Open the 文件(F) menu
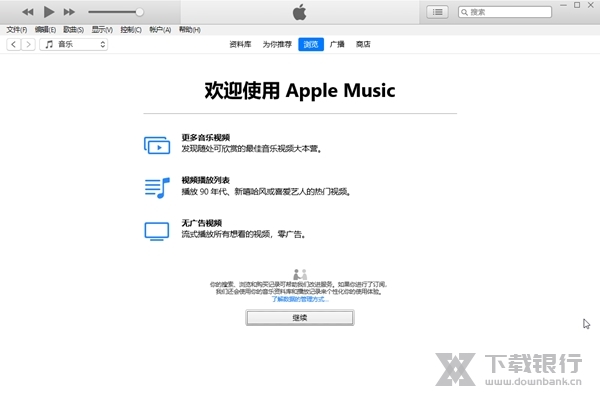Image resolution: width=600 pixels, height=395 pixels. 16,29
